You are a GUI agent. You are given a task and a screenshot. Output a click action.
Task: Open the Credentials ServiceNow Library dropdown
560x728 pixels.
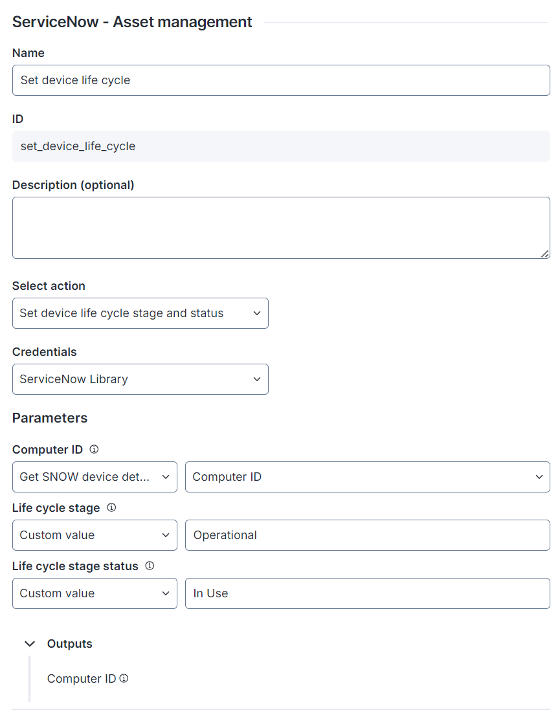(x=140, y=379)
